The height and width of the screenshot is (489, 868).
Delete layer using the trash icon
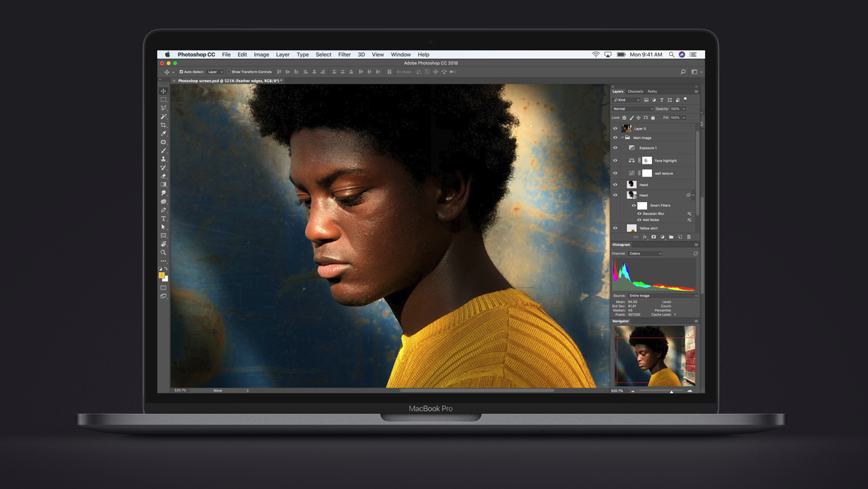pyautogui.click(x=689, y=237)
